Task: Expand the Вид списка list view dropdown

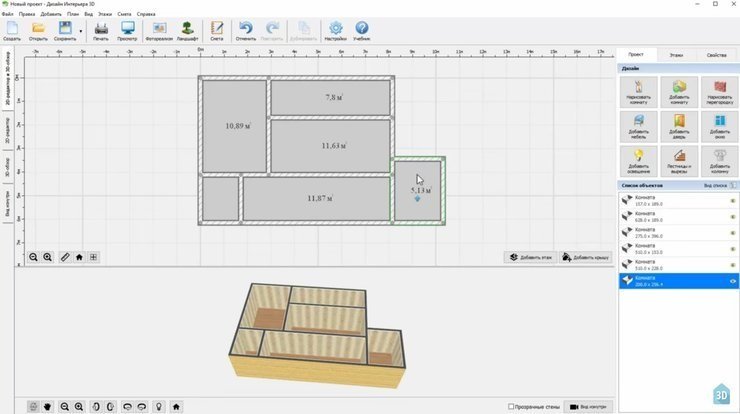Action: coord(718,186)
